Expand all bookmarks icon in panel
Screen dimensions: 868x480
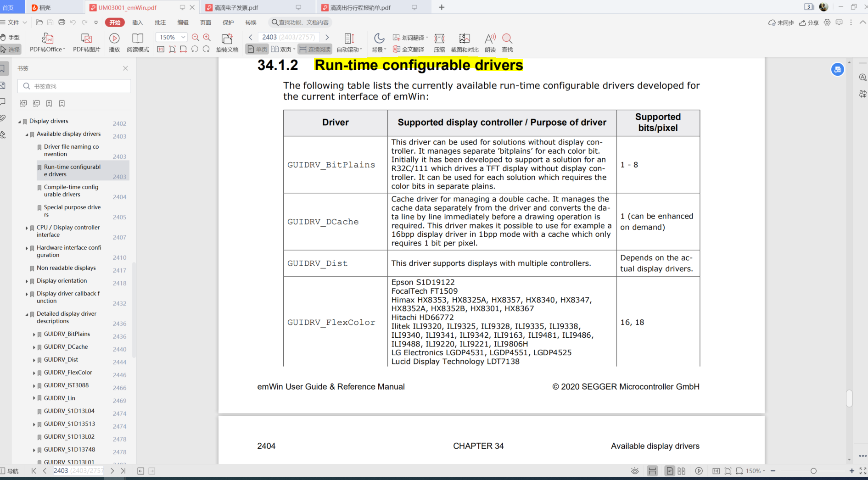click(x=23, y=103)
